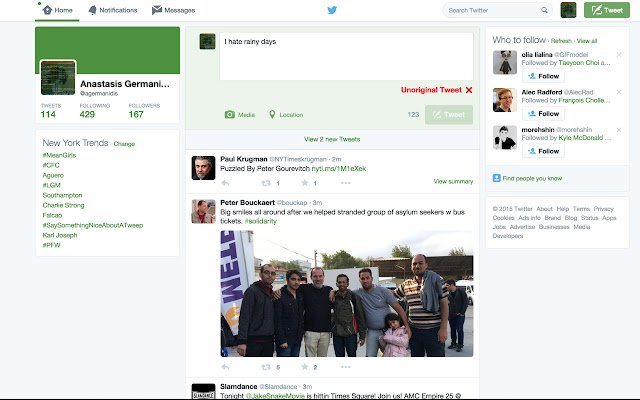This screenshot has width=640, height=400.
Task: Open the Messages tab
Action: [x=173, y=10]
